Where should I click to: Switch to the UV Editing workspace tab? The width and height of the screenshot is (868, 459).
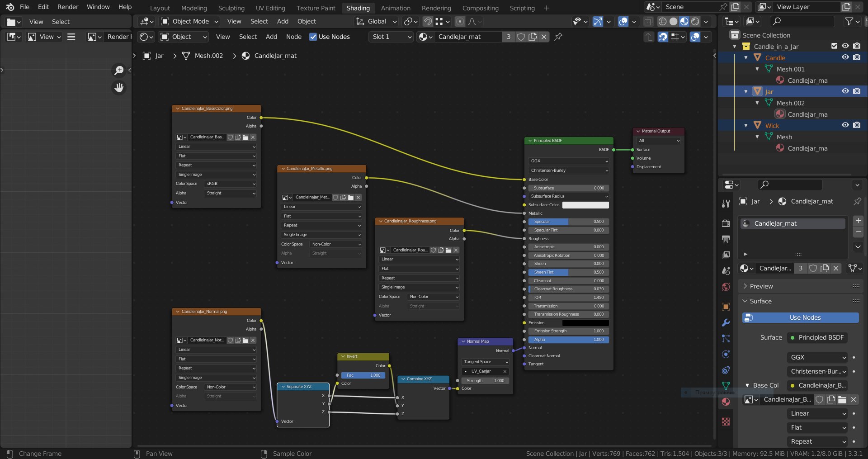tap(270, 8)
